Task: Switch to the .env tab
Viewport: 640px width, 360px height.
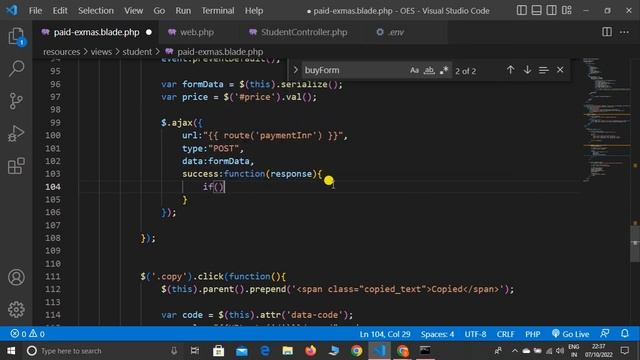Action: coord(395,32)
